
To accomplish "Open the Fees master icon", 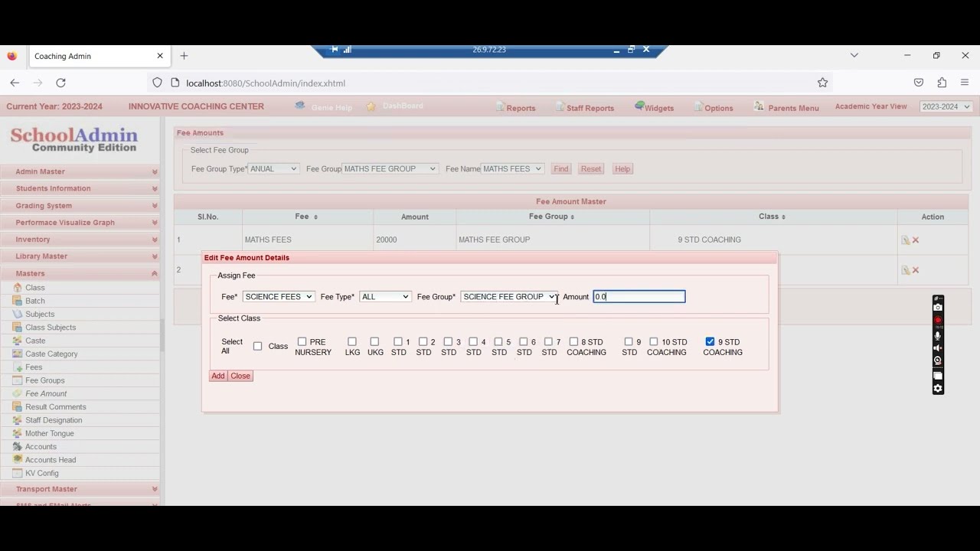I will pos(18,367).
